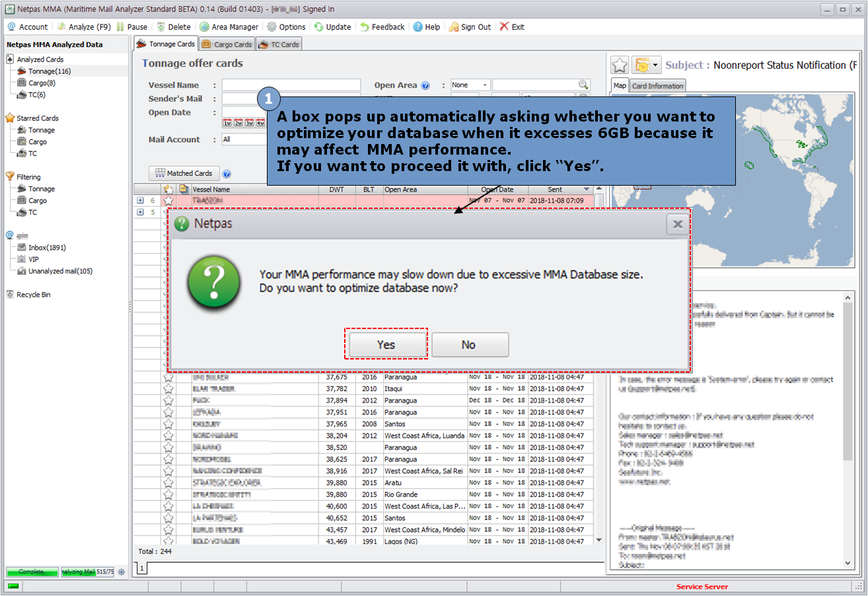
Task: Click the Delete toolbar button
Action: pos(173,27)
